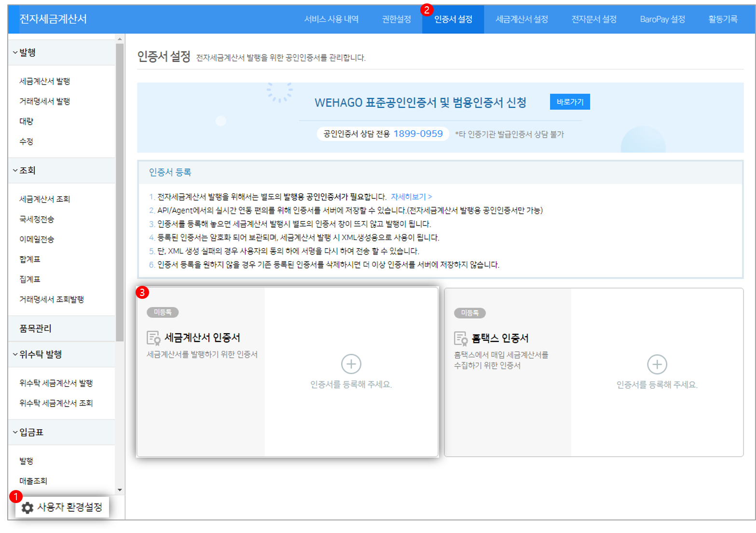Click the plus icon to register 홈택스 인증서

(x=657, y=365)
